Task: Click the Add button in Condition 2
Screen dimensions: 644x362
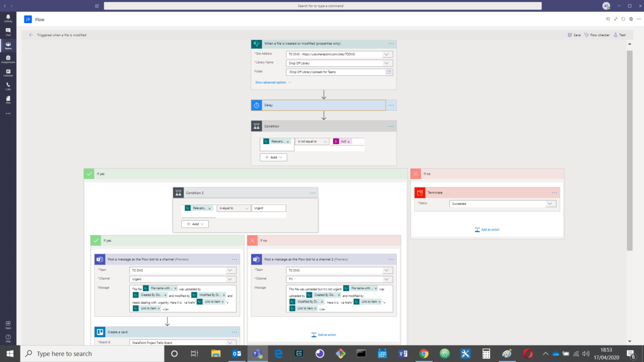Action: click(195, 224)
